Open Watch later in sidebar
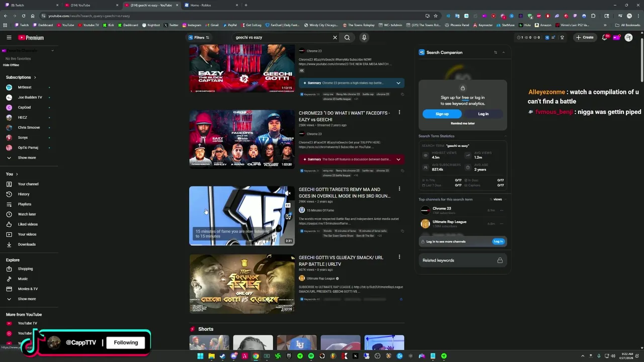The height and width of the screenshot is (362, 644). click(27, 214)
